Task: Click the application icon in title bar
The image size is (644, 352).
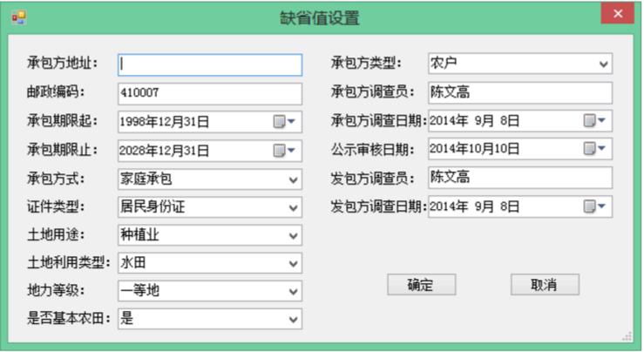Action: pos(18,17)
